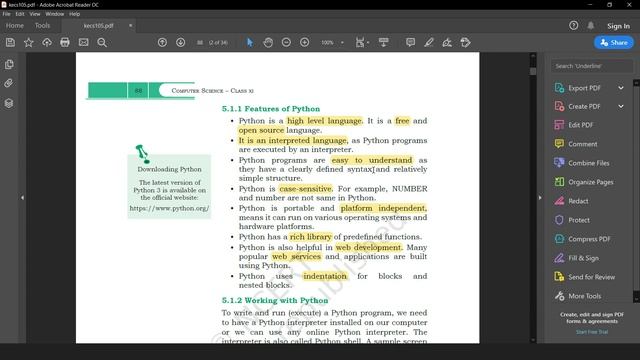Click the Start Free Trial link

tap(592, 332)
